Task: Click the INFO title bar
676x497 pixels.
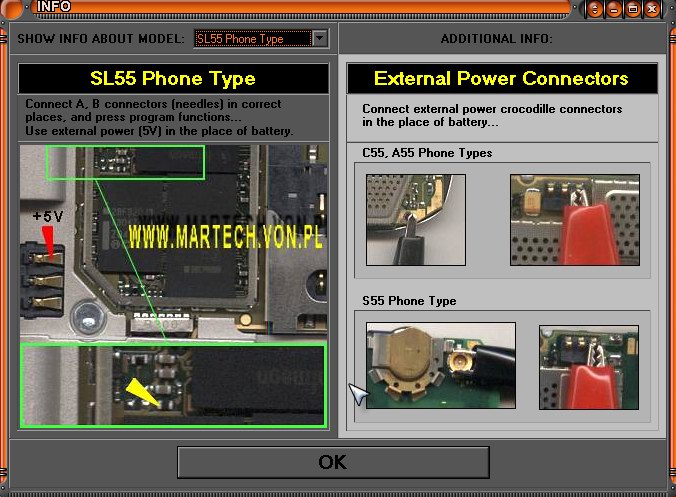Action: pos(300,8)
